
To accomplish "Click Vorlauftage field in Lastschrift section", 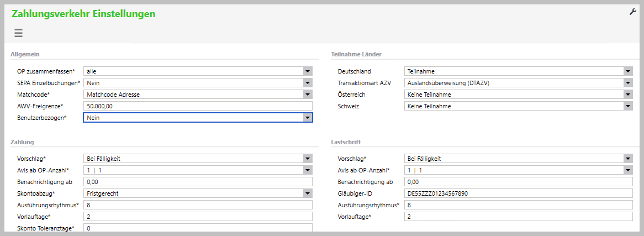I will click(x=518, y=217).
